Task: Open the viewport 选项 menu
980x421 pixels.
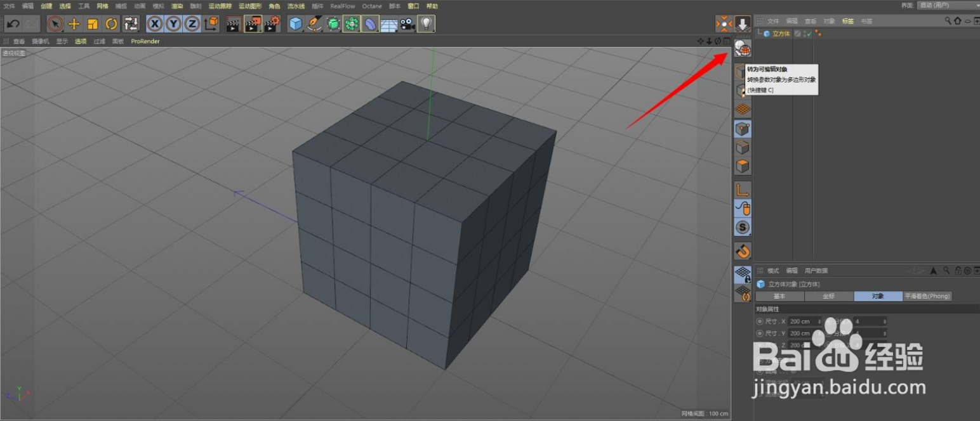Action: point(81,41)
